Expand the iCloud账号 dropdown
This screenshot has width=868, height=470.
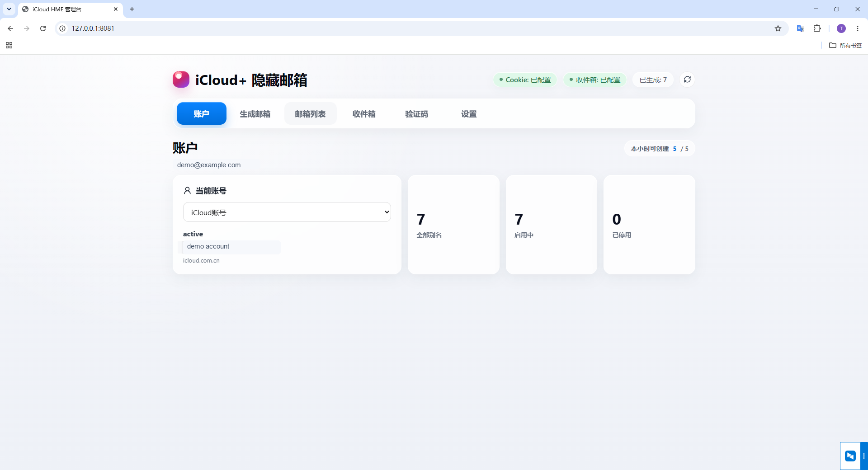click(x=287, y=212)
